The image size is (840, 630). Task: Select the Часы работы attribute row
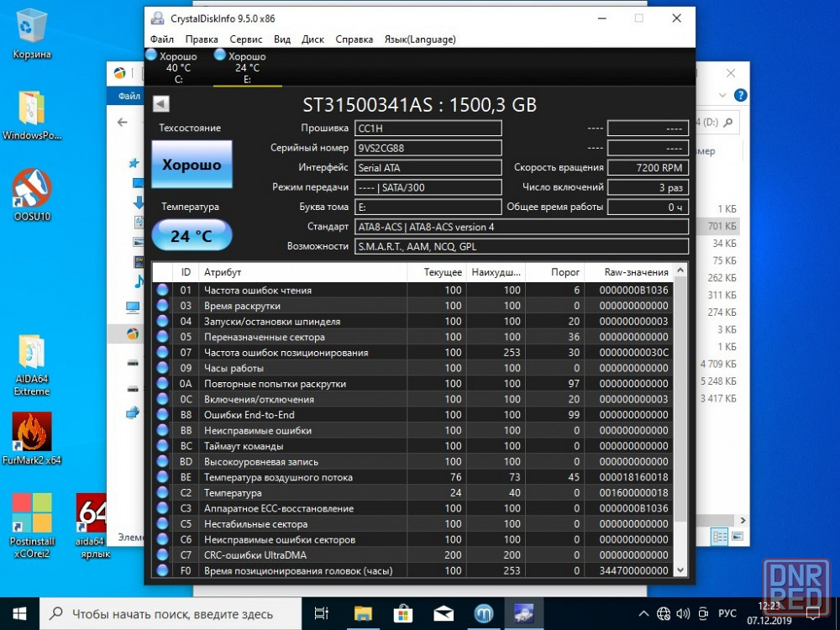click(x=412, y=368)
